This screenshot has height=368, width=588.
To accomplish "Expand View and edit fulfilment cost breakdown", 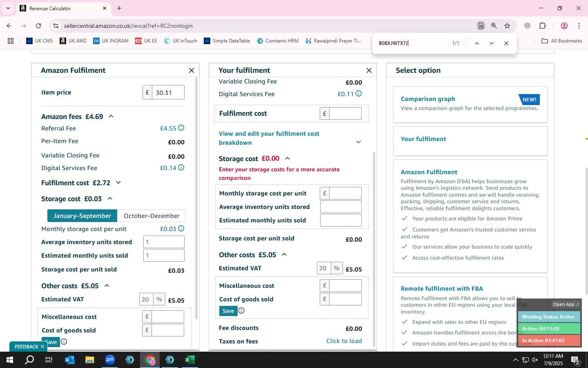I will click(x=359, y=142).
